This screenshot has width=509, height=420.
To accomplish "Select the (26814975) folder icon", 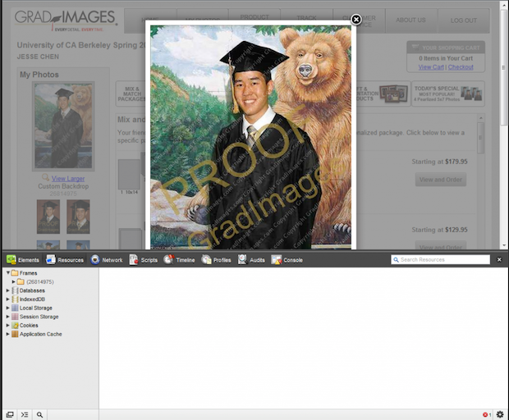I will click(21, 281).
